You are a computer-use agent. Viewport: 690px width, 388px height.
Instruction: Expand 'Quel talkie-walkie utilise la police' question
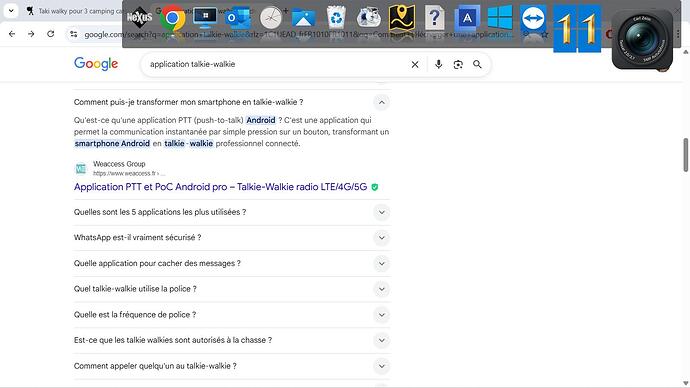click(382, 289)
